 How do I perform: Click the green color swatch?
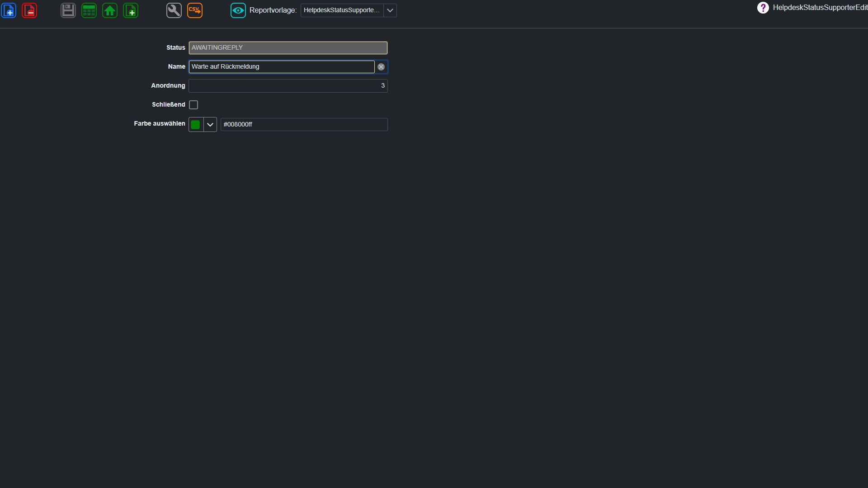(196, 125)
